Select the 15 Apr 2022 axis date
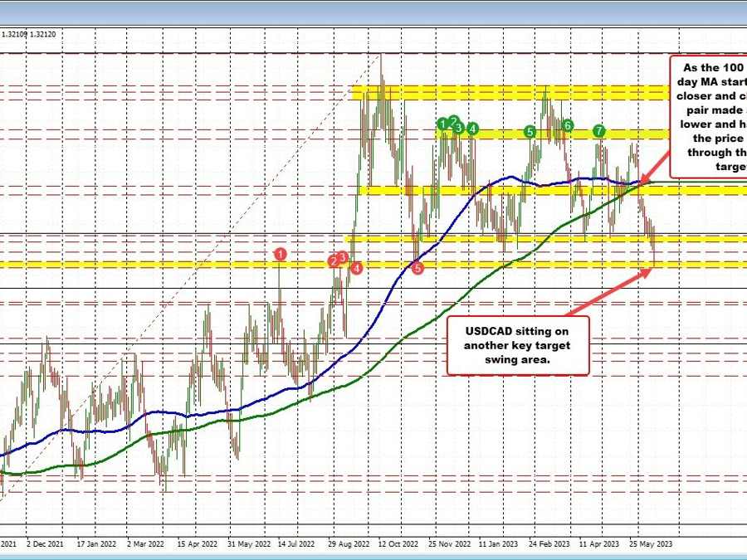 click(x=198, y=543)
